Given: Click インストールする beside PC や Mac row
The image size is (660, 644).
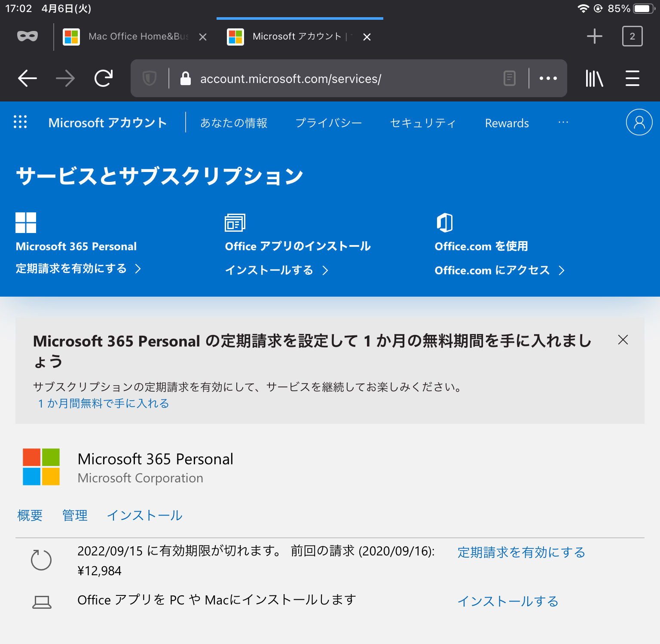Looking at the screenshot, I should (508, 601).
